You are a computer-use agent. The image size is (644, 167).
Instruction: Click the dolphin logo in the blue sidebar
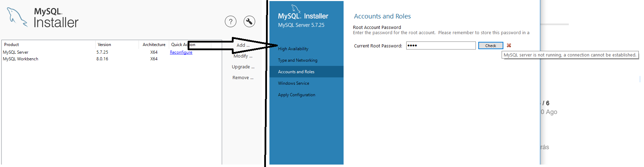pos(296,9)
